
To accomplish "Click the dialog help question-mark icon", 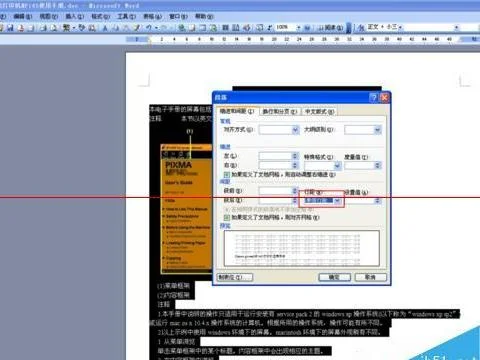I will [x=374, y=97].
